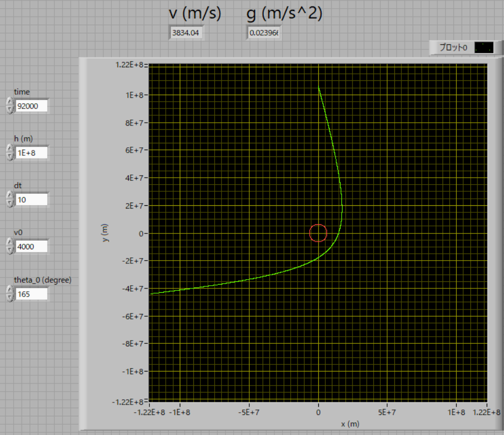
Task: Click the red circle at graph origin
Action: (x=318, y=233)
